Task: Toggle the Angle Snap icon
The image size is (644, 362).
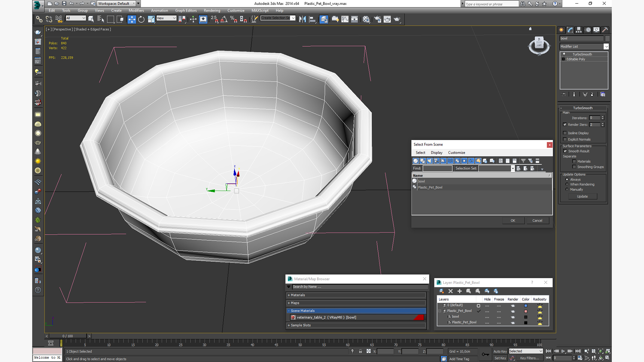Action: pyautogui.click(x=224, y=19)
